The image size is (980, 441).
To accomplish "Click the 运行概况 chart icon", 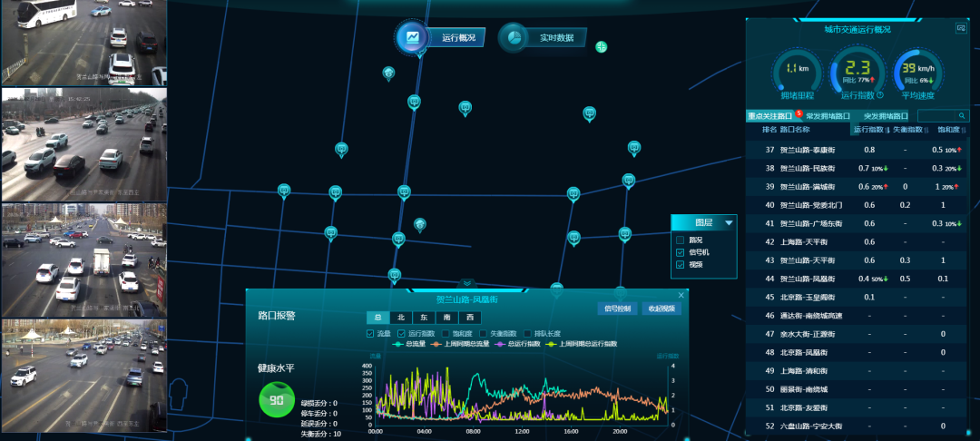I will click(x=413, y=37).
